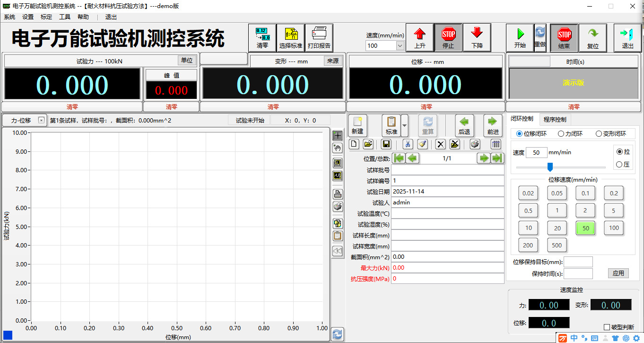
Task: Jump to first record arrow icon
Action: click(x=399, y=158)
